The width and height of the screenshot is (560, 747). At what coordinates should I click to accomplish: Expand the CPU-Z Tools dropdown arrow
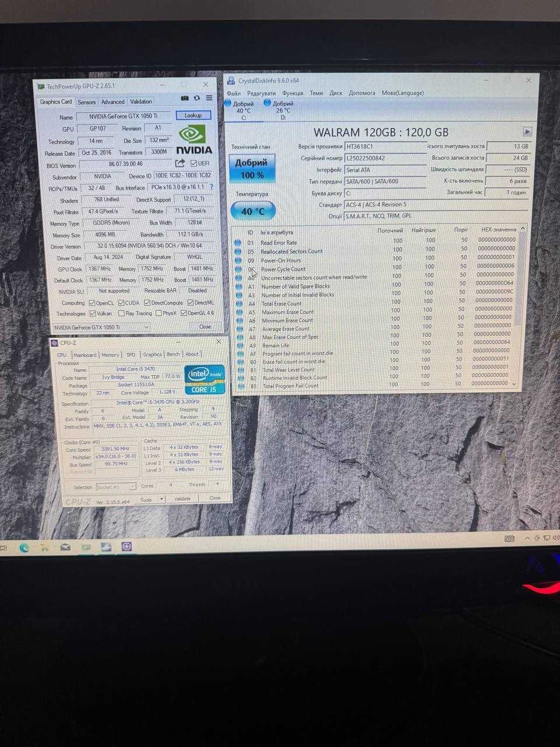(161, 499)
